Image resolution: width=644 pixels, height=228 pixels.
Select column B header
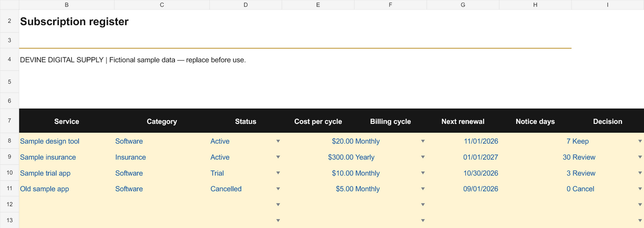pyautogui.click(x=67, y=4)
